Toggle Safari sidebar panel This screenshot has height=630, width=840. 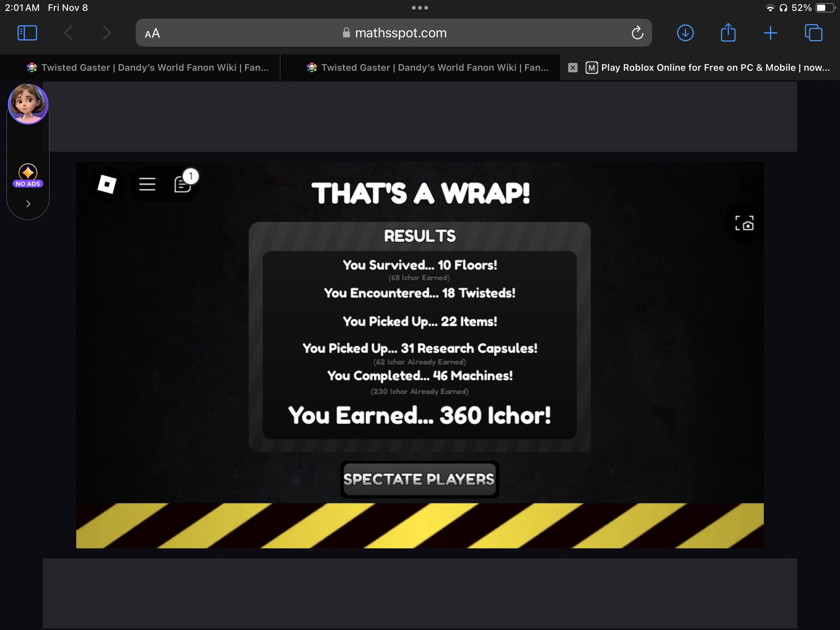27,33
